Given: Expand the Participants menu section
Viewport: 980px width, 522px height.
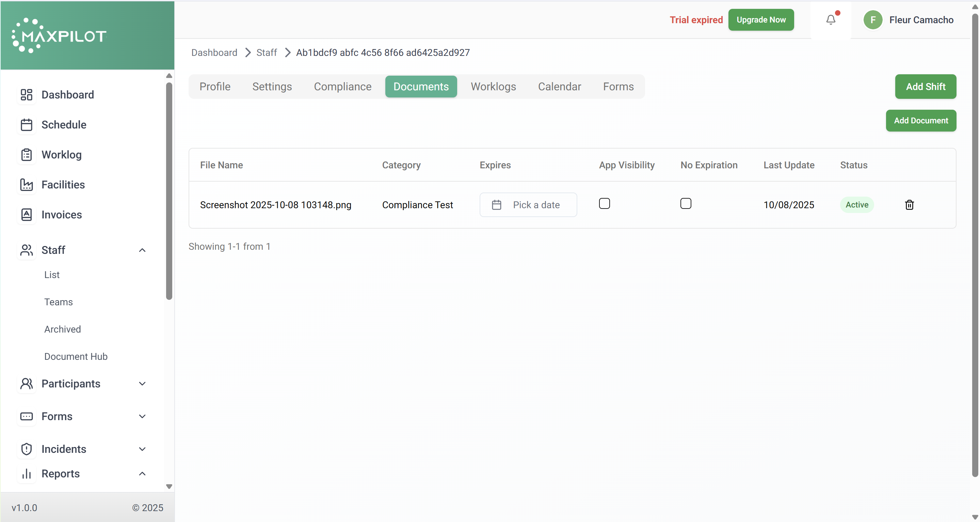Looking at the screenshot, I should tap(142, 384).
